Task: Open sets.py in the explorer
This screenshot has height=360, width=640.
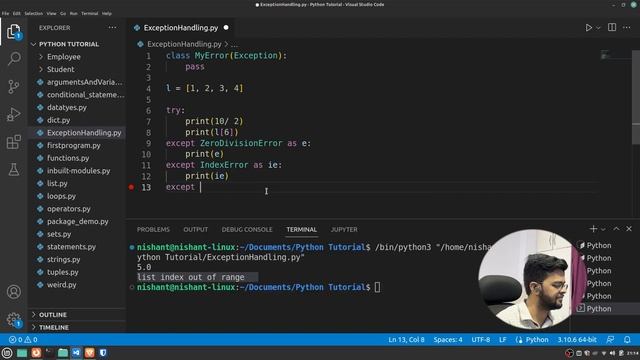Action: pos(59,234)
